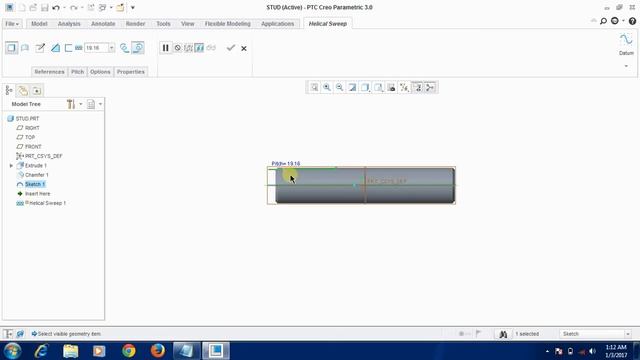Select Helical Sweep 1 in the Model Tree

(x=41, y=203)
